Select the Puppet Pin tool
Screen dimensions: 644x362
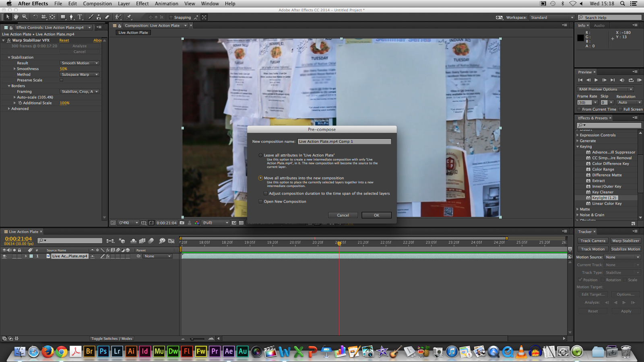(x=129, y=17)
